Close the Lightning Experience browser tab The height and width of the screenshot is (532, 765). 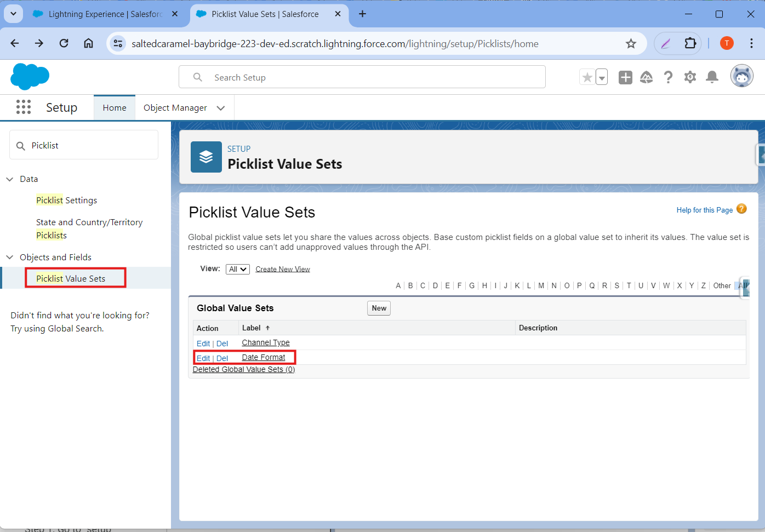[x=175, y=14]
